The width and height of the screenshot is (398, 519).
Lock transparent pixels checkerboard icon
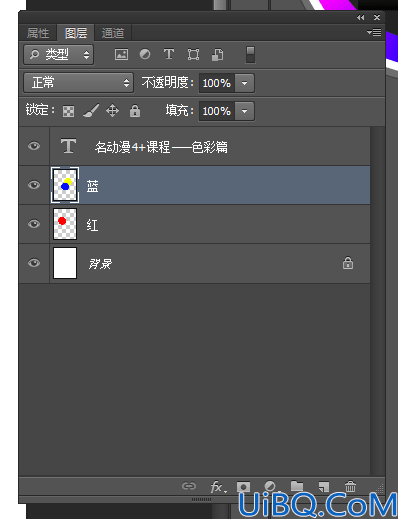[x=68, y=111]
